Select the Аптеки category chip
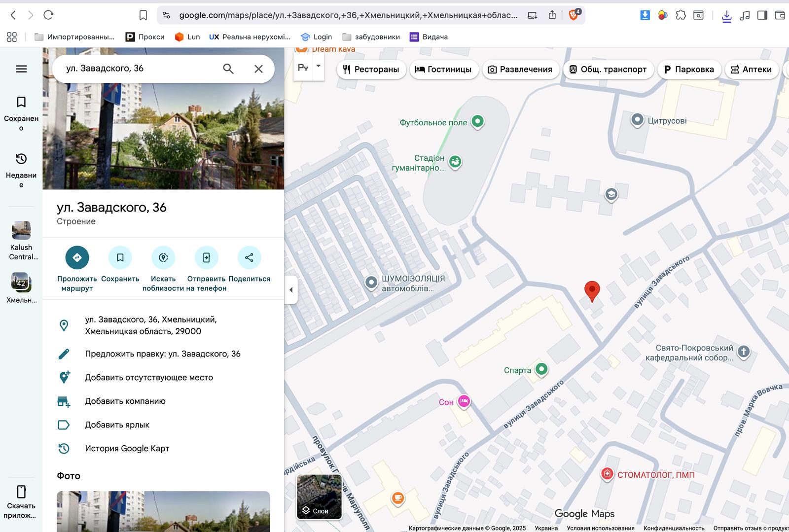This screenshot has width=789, height=532. [751, 70]
